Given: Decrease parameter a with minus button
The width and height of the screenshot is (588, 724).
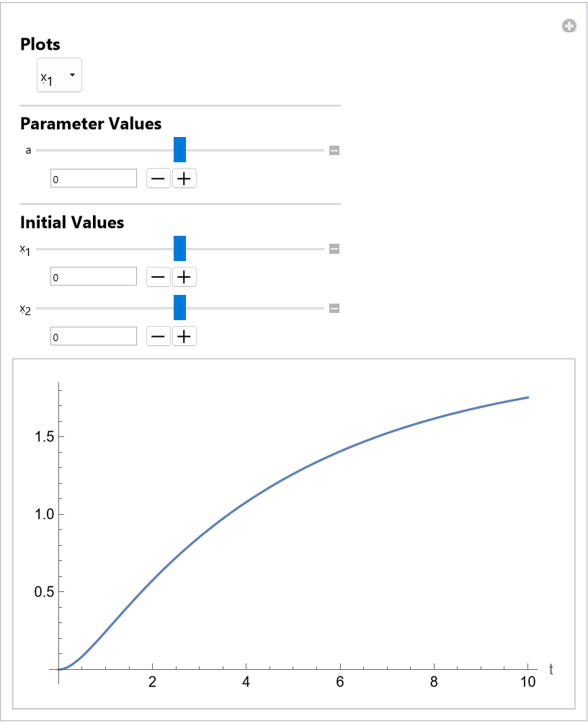Looking at the screenshot, I should (x=159, y=178).
